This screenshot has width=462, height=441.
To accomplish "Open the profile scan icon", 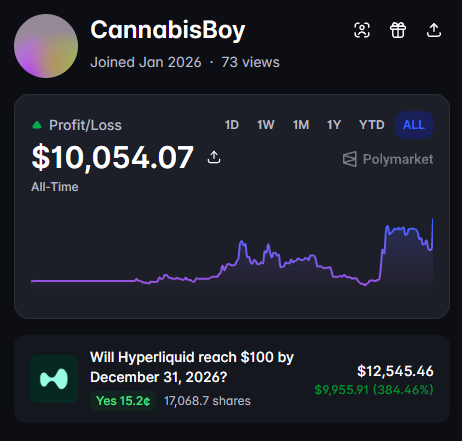I will pyautogui.click(x=362, y=30).
